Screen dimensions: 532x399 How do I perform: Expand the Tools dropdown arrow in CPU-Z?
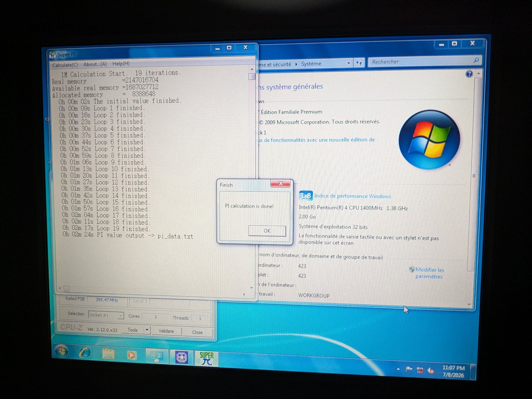pyautogui.click(x=147, y=330)
